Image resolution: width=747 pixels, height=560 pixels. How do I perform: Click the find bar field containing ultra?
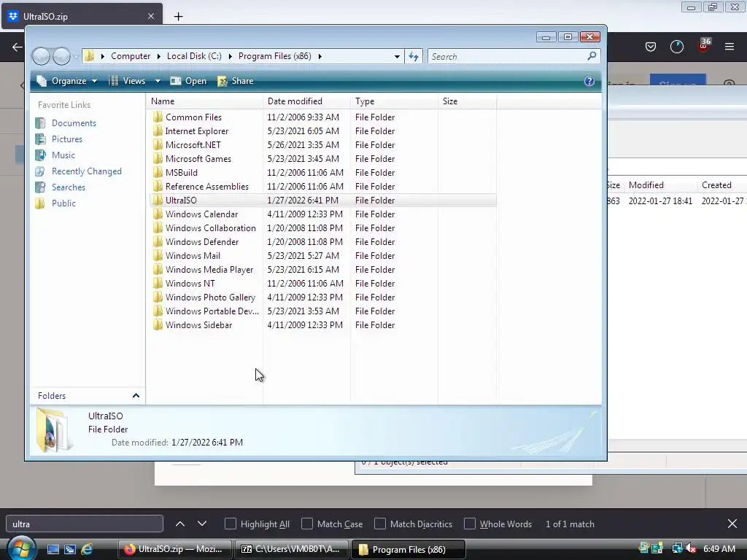[85, 524]
